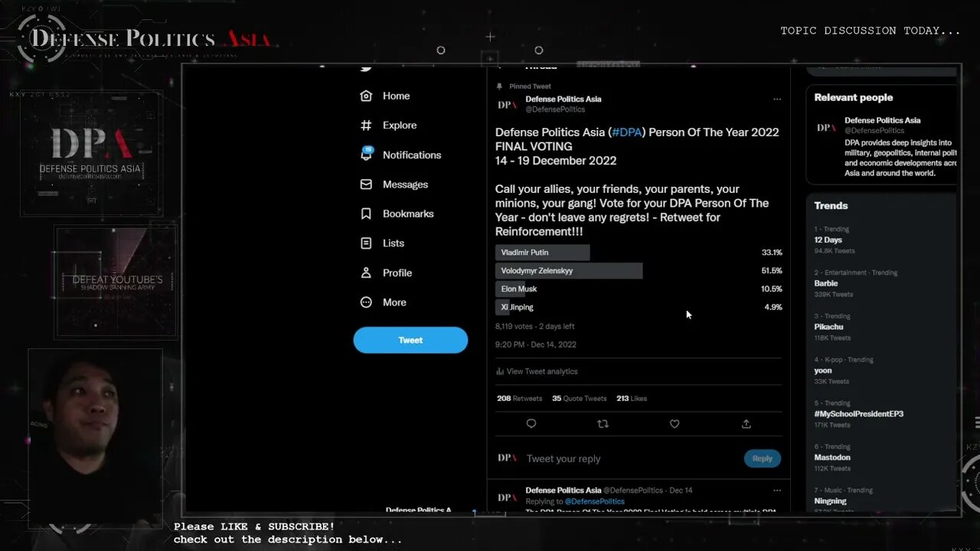Image resolution: width=980 pixels, height=551 pixels.
Task: Select Bookmarks menu label
Action: [408, 214]
